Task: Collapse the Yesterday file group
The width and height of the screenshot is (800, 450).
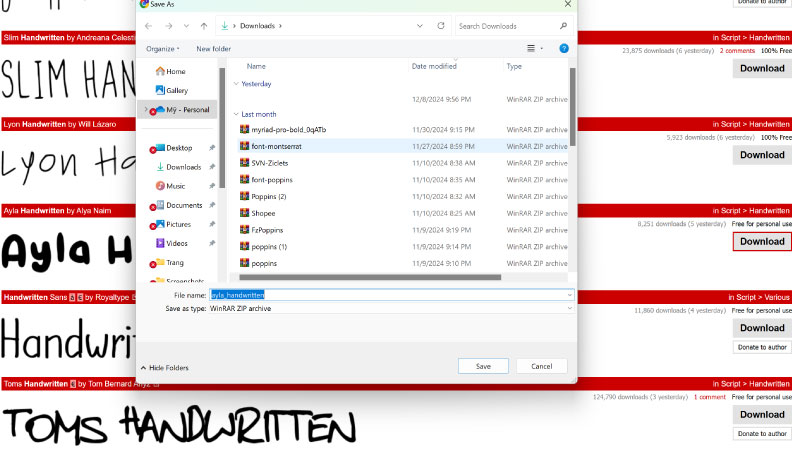Action: (236, 84)
